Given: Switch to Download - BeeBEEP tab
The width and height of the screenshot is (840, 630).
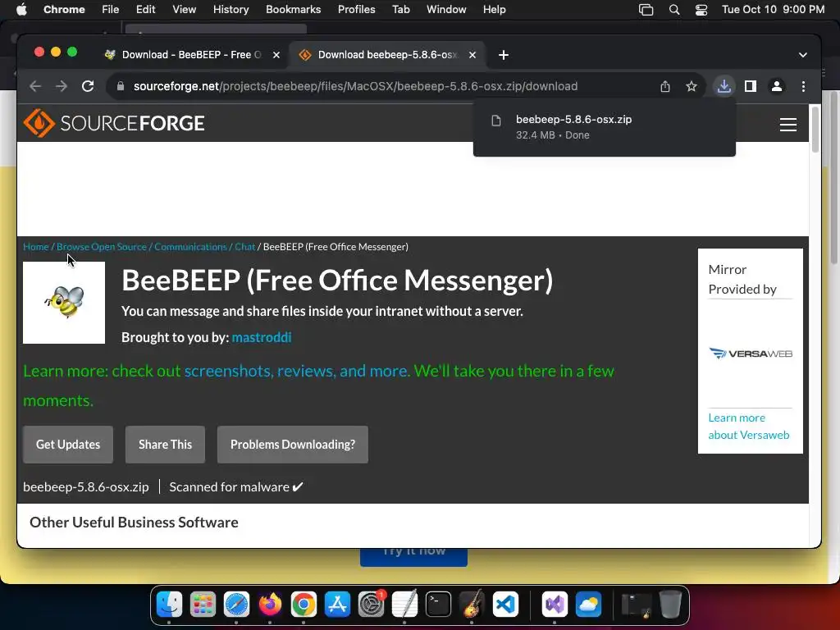Looking at the screenshot, I should 190,55.
